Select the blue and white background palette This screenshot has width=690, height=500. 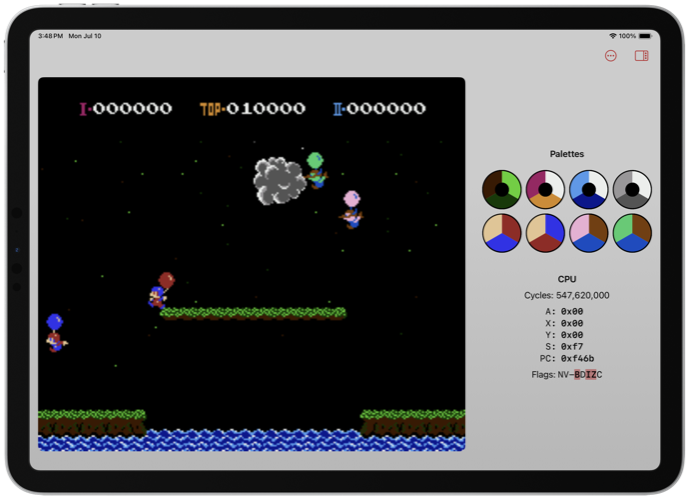[589, 190]
